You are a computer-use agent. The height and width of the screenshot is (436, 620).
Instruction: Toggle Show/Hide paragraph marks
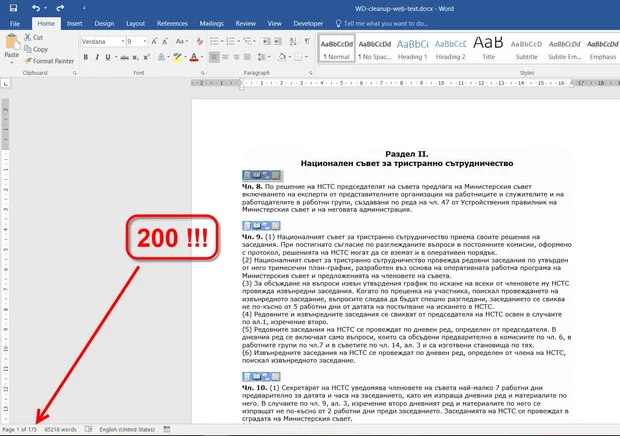pos(307,42)
